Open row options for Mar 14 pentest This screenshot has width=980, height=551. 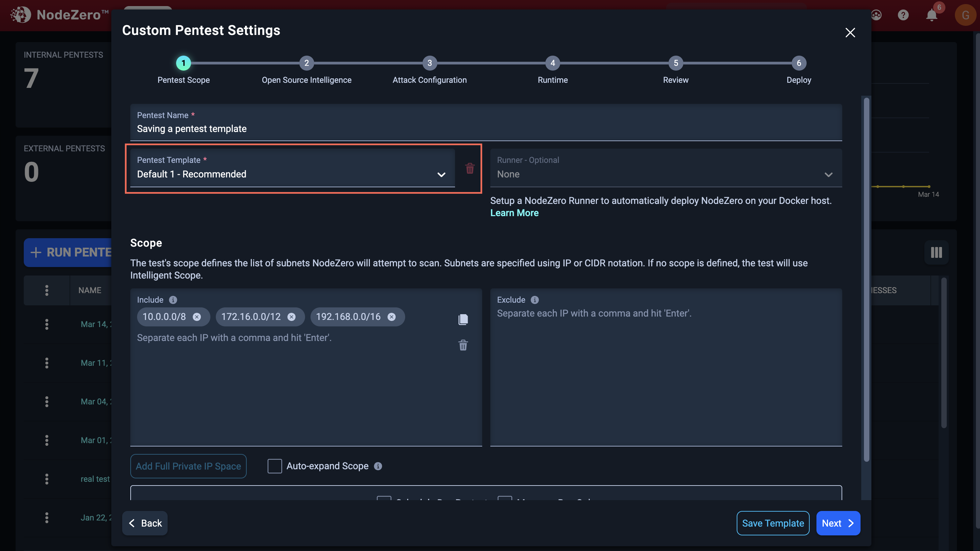pyautogui.click(x=47, y=324)
